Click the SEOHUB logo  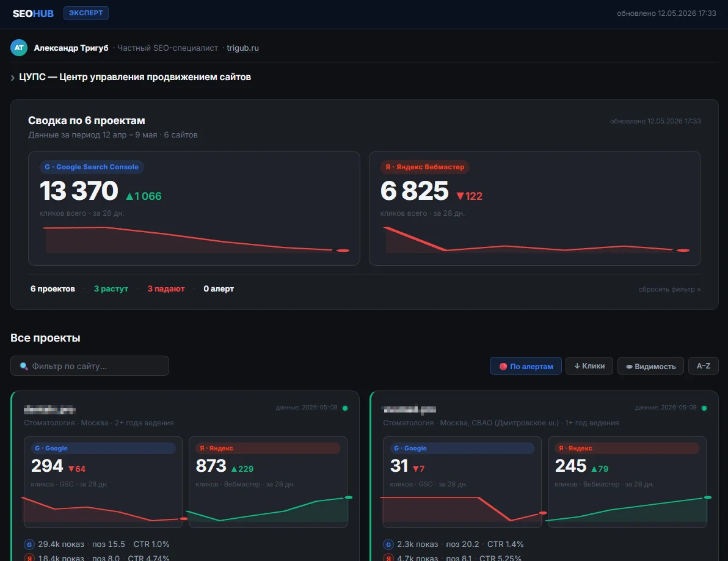(33, 13)
